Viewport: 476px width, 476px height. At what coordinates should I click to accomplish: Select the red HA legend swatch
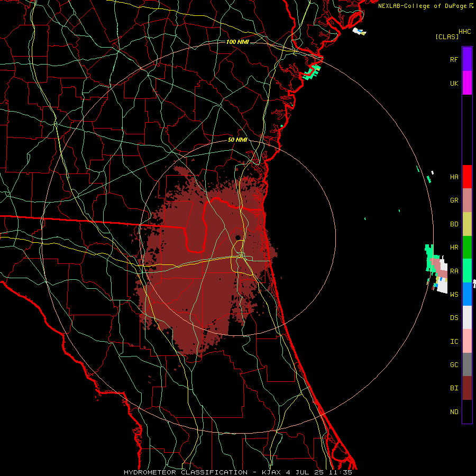(467, 177)
